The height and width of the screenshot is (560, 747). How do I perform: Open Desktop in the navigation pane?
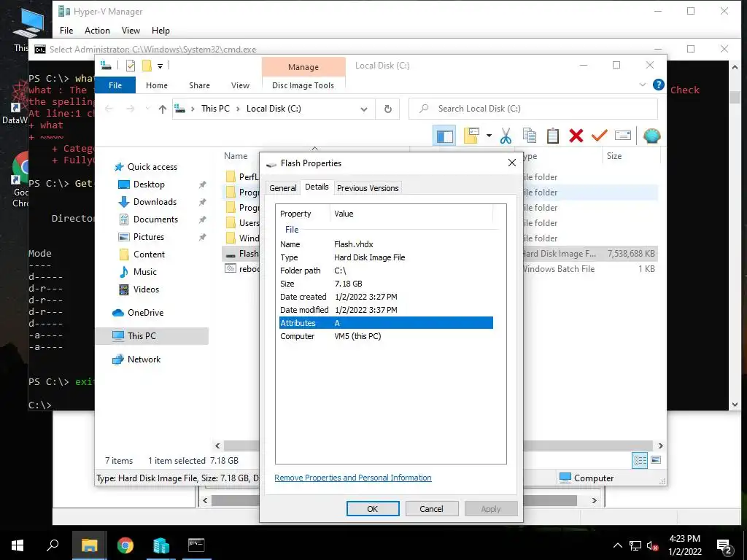pos(149,184)
